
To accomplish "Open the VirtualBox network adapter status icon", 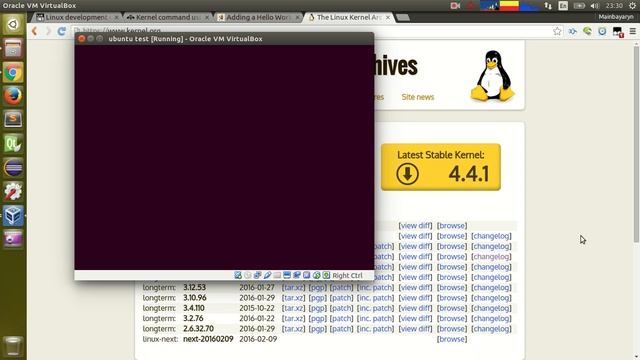I will tap(258, 276).
